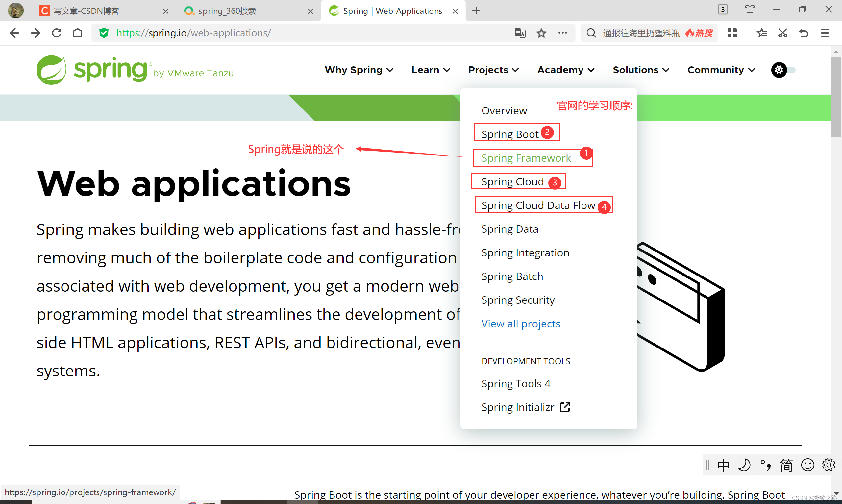Choose Spring Integration from the menu
Screen dimensions: 842x504
point(525,253)
